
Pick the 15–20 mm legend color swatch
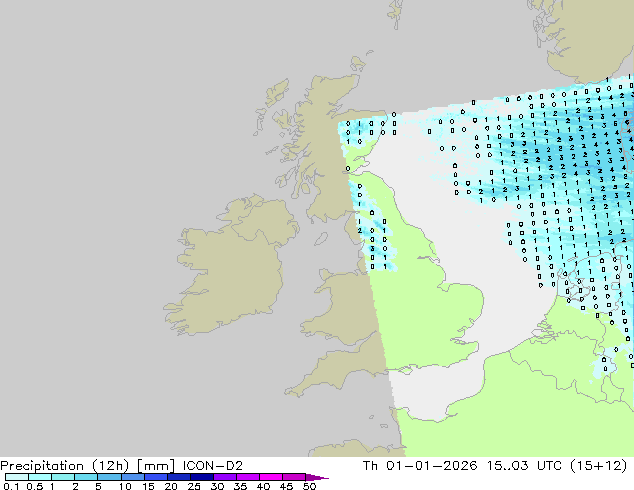(156, 477)
